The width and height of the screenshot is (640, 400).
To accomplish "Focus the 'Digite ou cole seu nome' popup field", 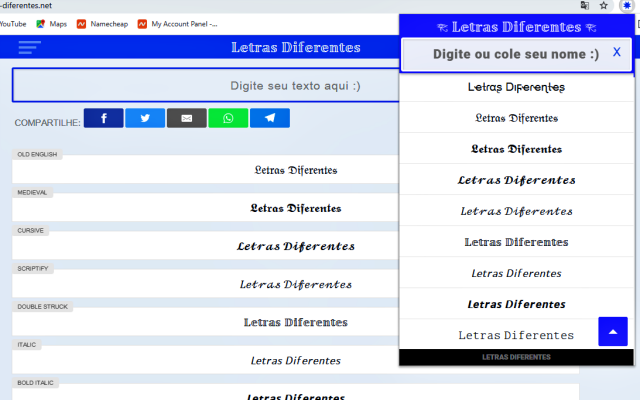I will point(516,54).
